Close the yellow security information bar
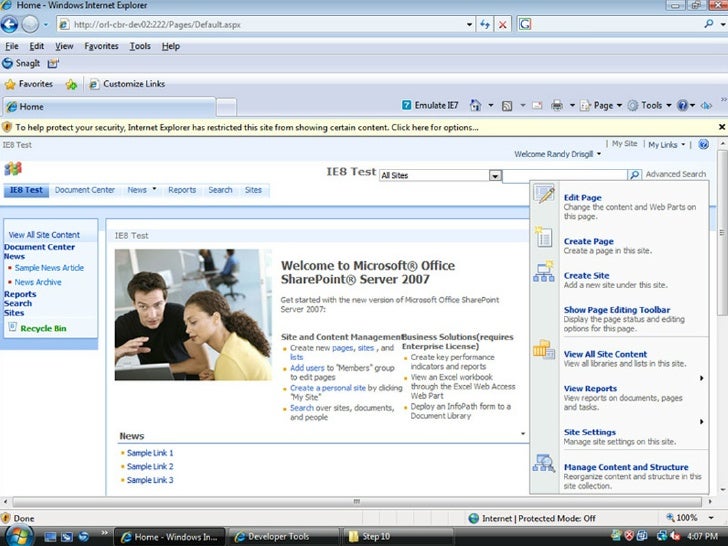728x546 pixels. point(721,127)
